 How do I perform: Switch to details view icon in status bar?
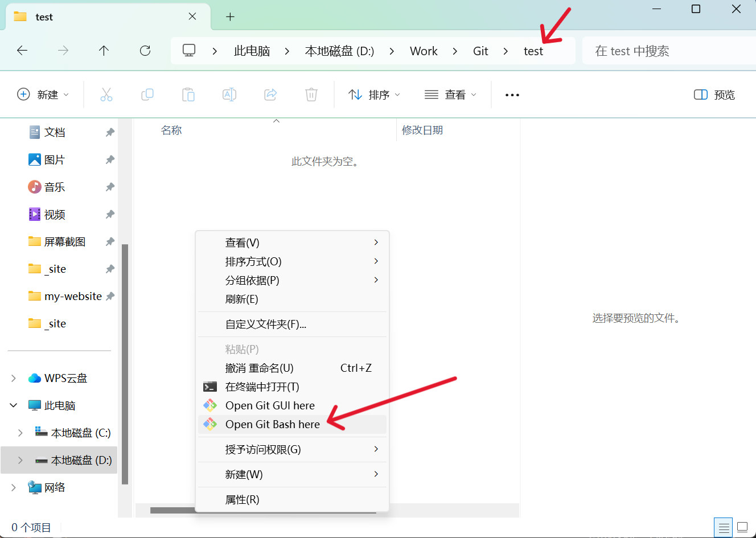pyautogui.click(x=724, y=528)
